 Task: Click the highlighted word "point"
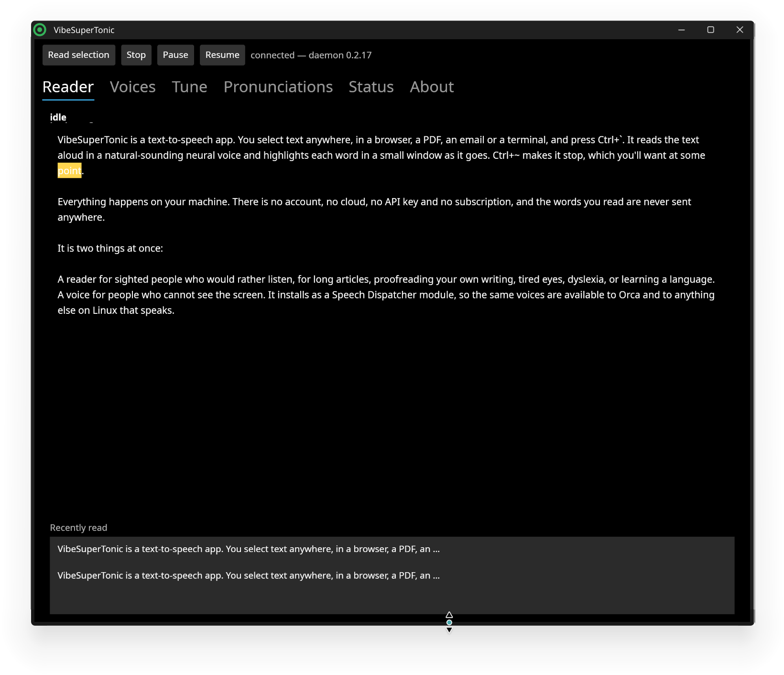(x=69, y=171)
